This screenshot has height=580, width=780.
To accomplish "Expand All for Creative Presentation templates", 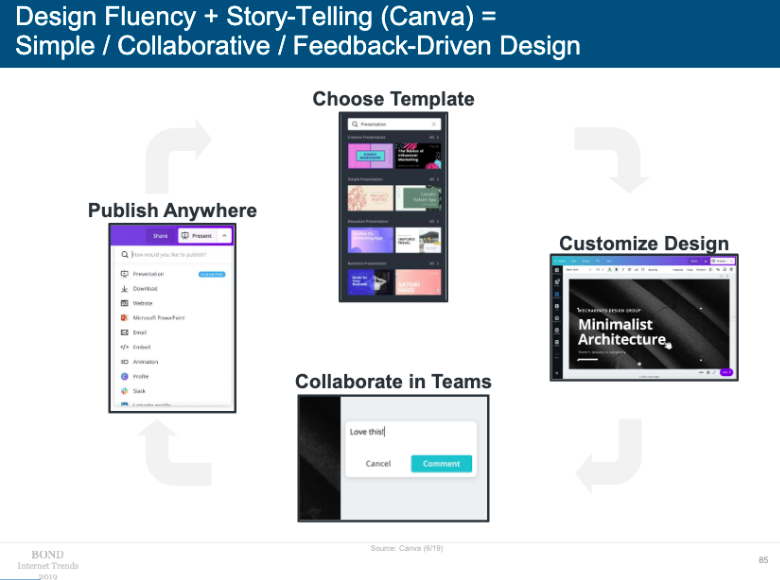I will coord(434,137).
